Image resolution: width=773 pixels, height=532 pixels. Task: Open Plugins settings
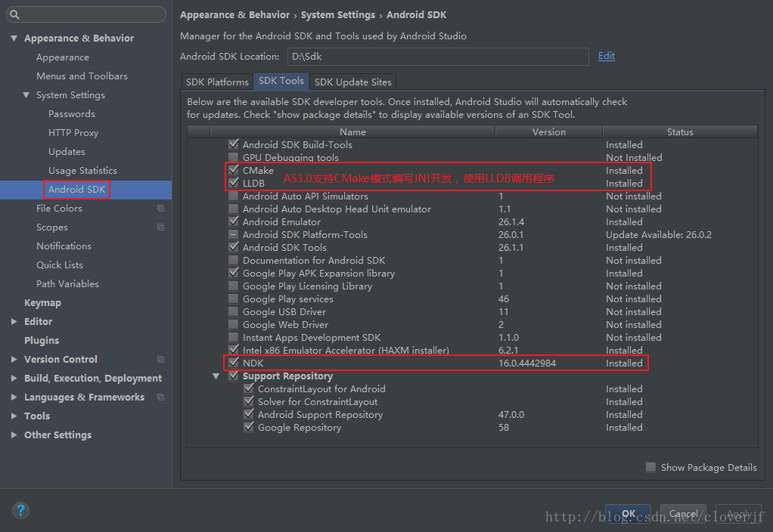click(x=42, y=340)
